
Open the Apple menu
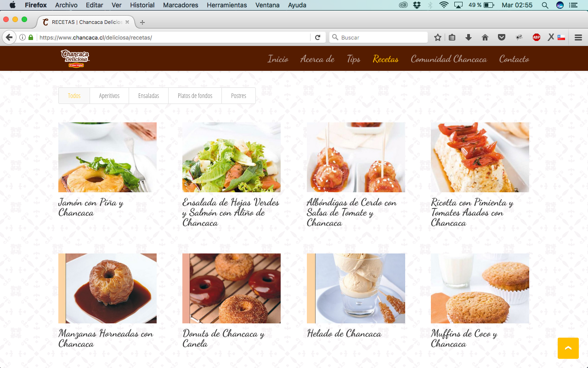click(12, 5)
